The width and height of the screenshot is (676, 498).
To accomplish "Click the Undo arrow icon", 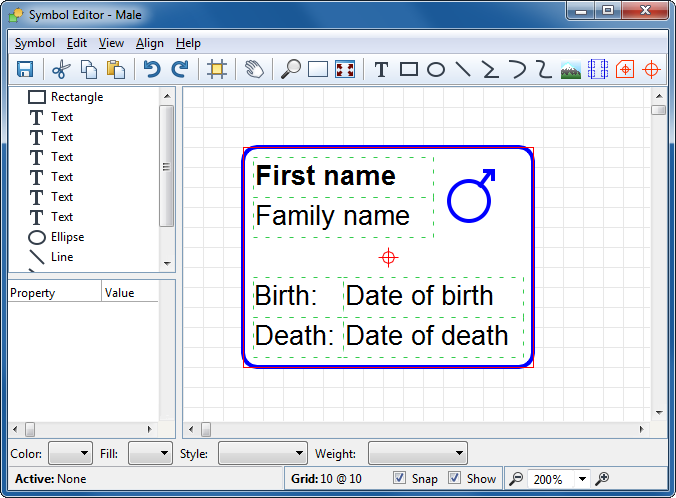I will point(151,69).
